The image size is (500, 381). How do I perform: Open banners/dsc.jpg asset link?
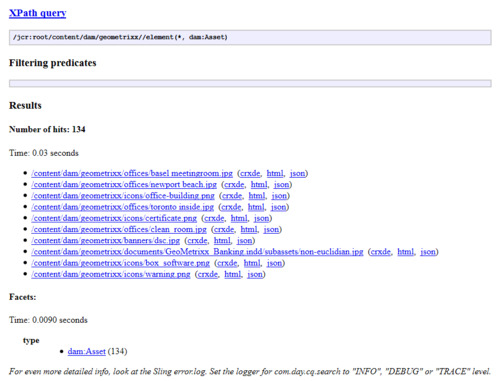click(x=106, y=241)
